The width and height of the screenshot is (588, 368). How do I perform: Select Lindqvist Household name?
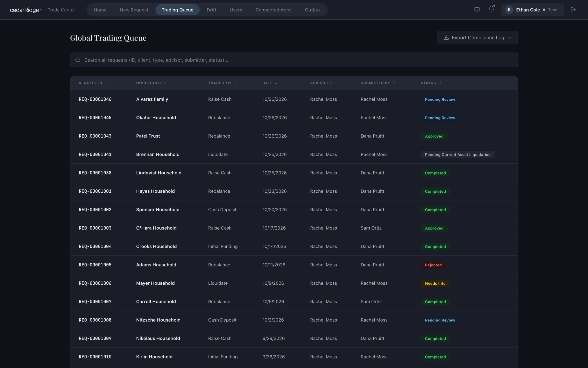click(159, 173)
